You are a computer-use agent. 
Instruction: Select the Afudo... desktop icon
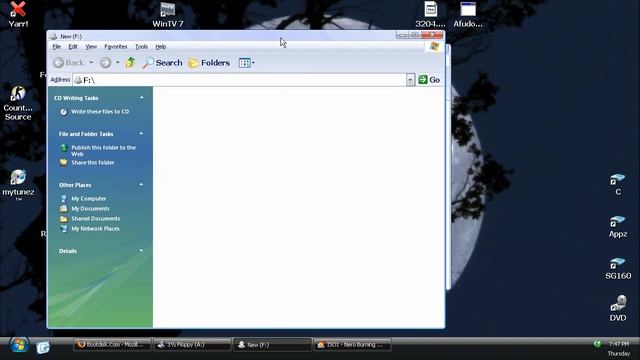(x=468, y=14)
